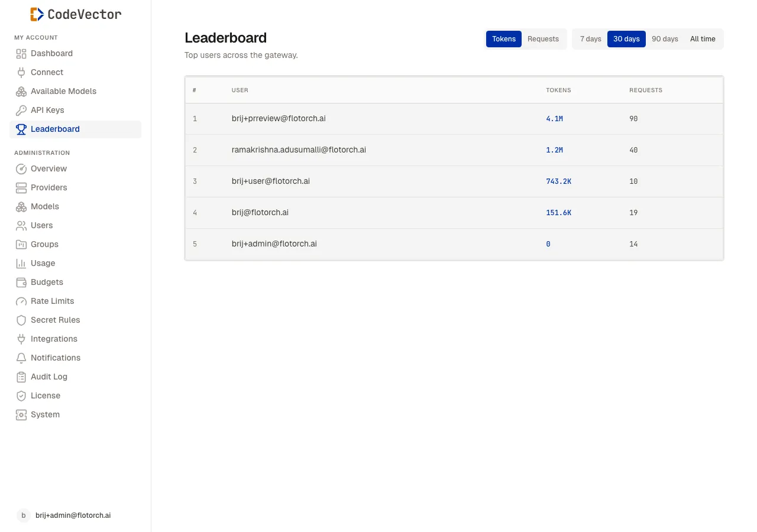
Task: Click the requests count 90
Action: click(x=633, y=119)
